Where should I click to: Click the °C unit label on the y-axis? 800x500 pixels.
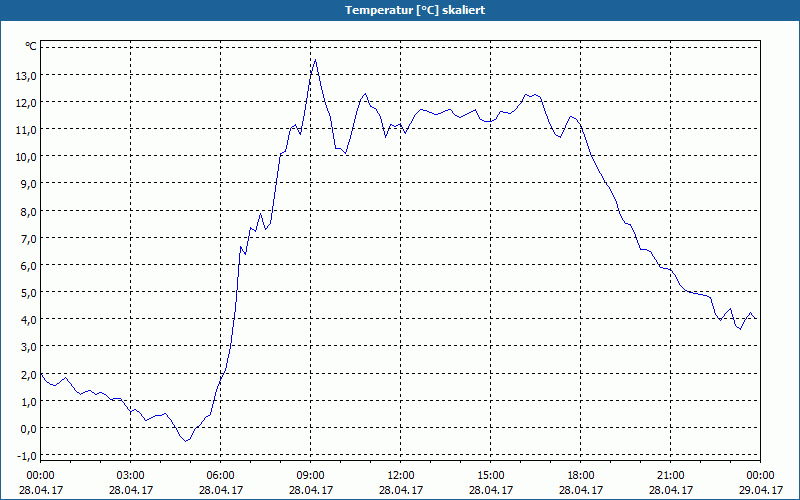point(31,46)
